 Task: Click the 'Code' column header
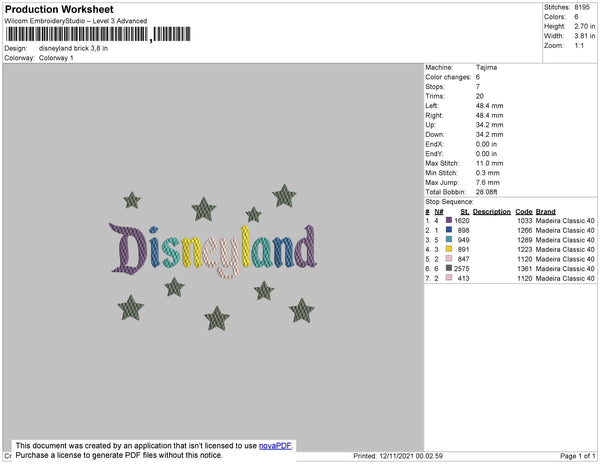click(x=524, y=212)
